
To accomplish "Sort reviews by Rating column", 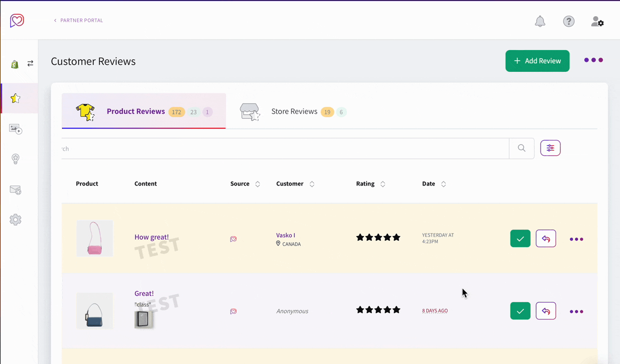I will 383,184.
